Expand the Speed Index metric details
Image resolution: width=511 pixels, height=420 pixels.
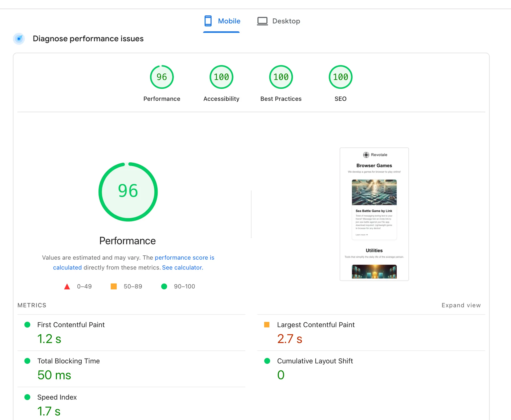coord(57,397)
